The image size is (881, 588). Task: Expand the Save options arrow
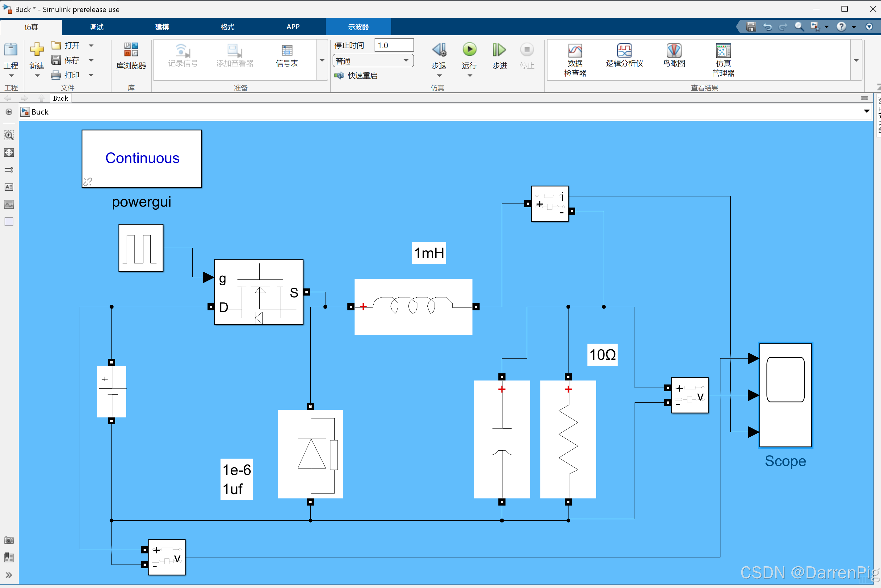91,61
